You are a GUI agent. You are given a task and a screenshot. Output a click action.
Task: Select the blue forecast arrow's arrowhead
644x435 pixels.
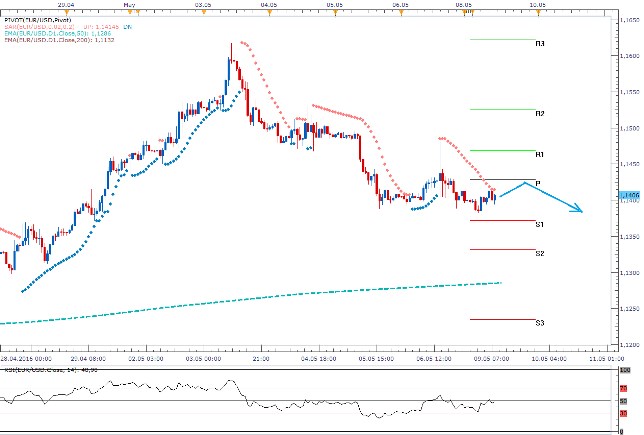pos(579,209)
